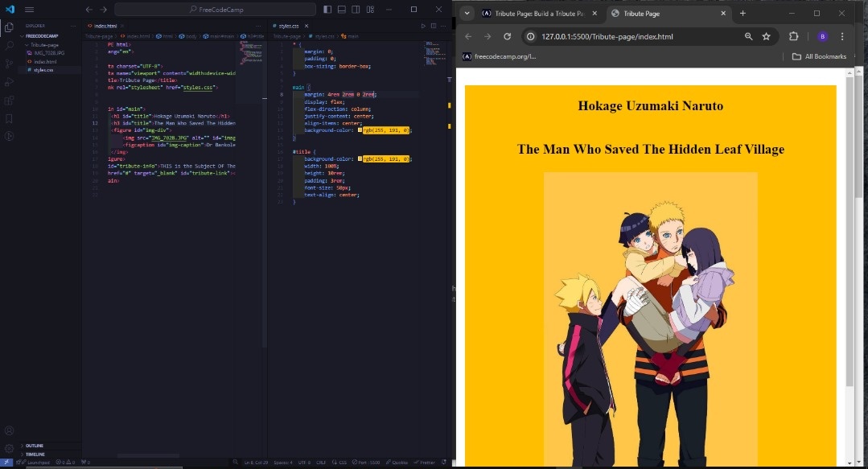Click the zoom magnifier in the status bar
This screenshot has height=469, width=868.
(x=235, y=463)
